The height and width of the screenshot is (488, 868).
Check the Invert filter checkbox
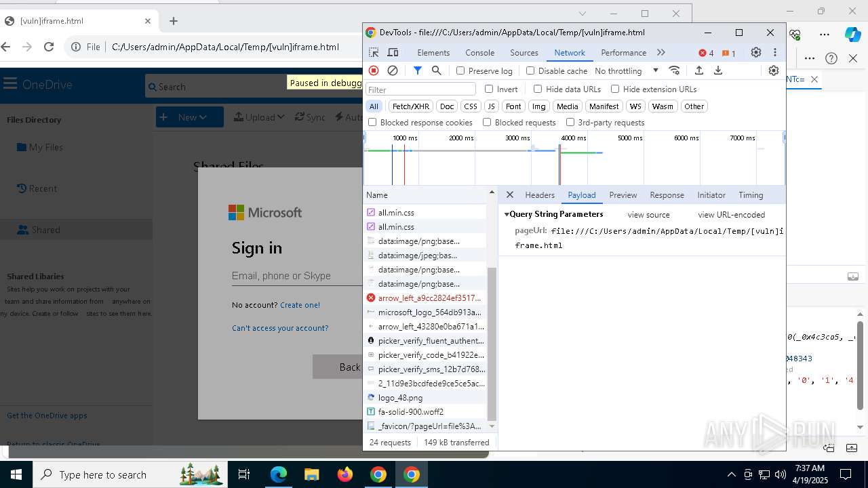tap(489, 89)
